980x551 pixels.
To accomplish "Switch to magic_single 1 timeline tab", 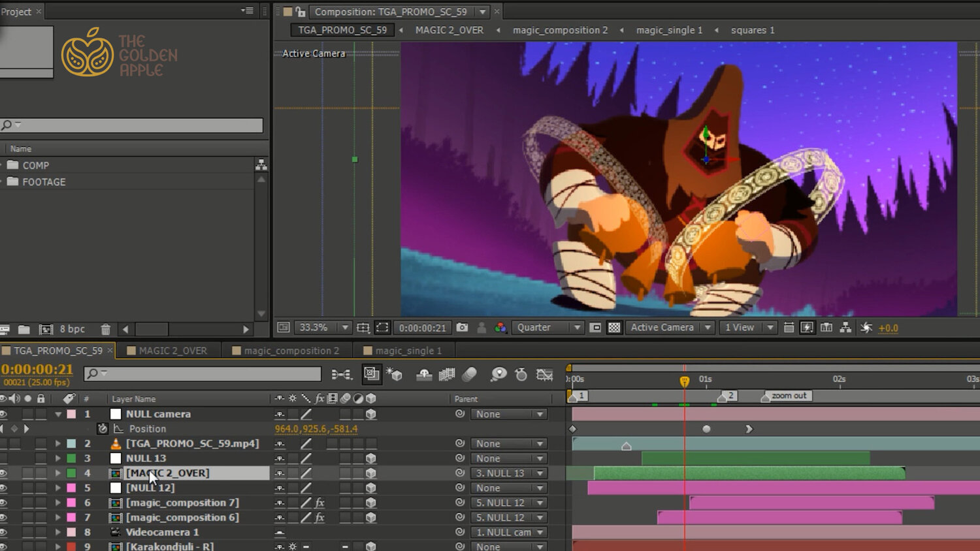I will point(402,351).
